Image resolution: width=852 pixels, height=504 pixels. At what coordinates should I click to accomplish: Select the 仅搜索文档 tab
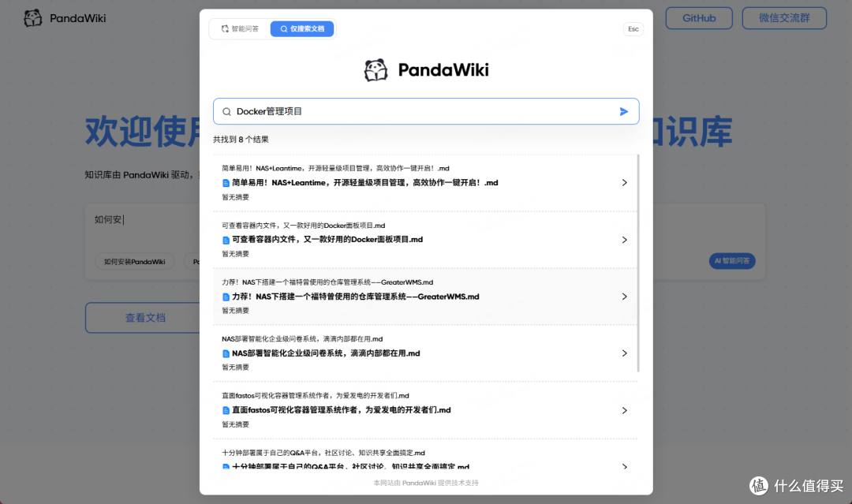302,28
